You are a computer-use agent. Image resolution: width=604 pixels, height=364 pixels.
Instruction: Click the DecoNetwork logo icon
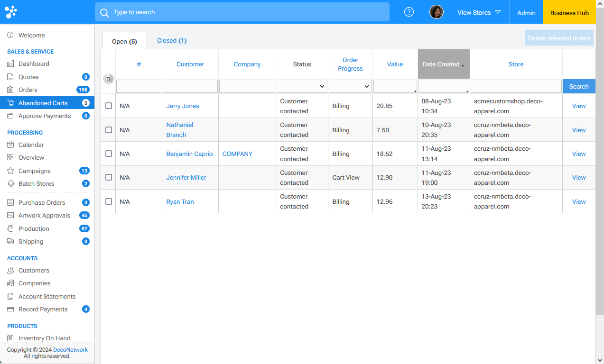[11, 12]
